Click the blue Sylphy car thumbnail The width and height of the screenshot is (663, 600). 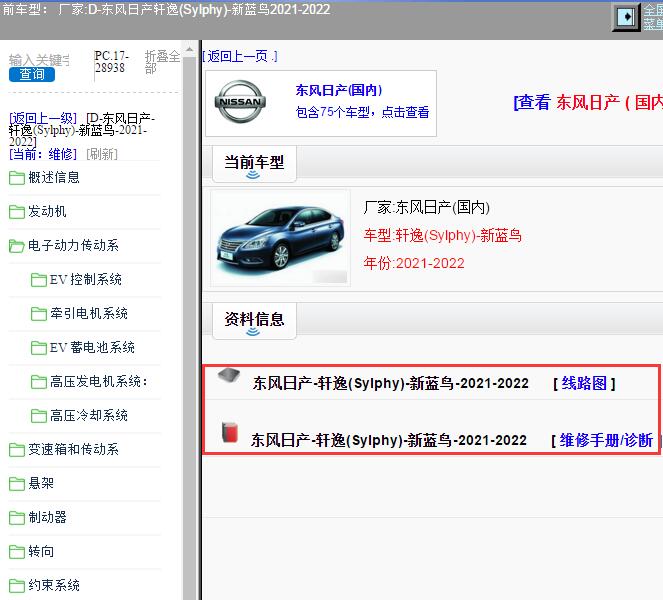(x=280, y=238)
